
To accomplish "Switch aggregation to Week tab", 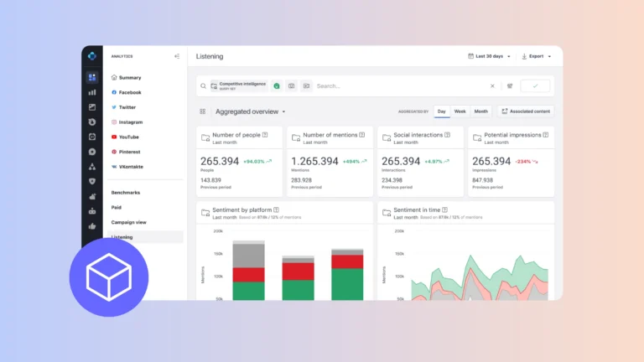I will pos(460,111).
